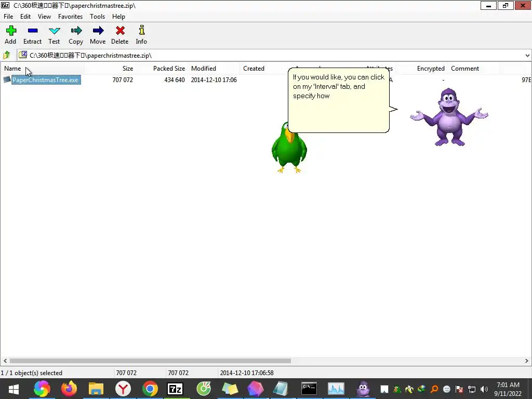Click the yellow speech balloon

pyautogui.click(x=339, y=100)
